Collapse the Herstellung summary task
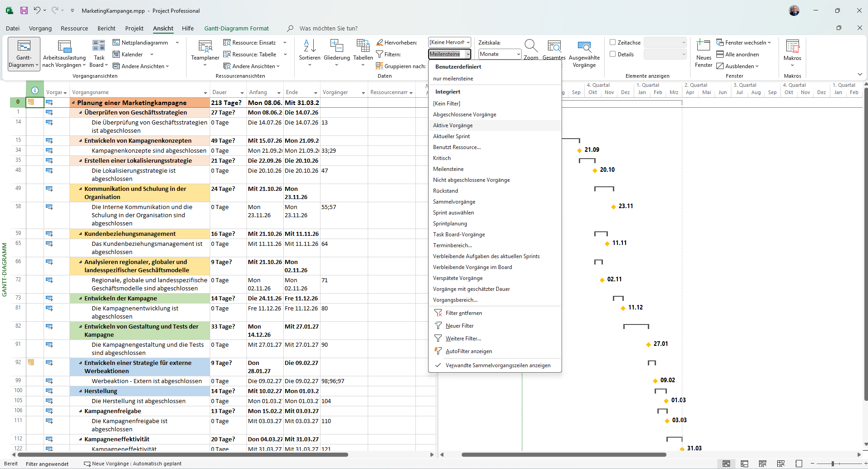 click(x=80, y=391)
